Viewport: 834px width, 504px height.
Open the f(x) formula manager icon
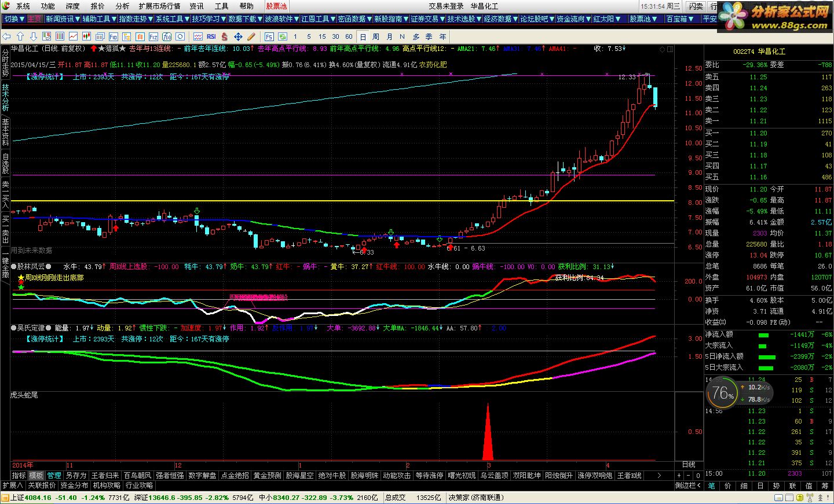[x=166, y=36]
